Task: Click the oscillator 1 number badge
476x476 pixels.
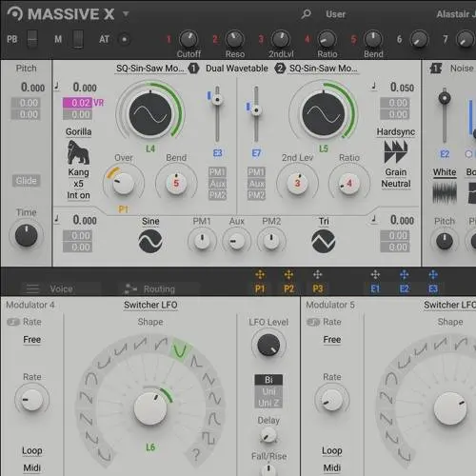Action: pyautogui.click(x=193, y=69)
